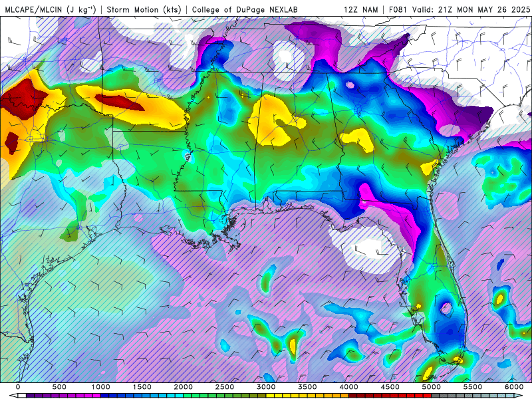This screenshot has width=532, height=399.
Task: Click the 3000 label on the color scale
Action: pyautogui.click(x=267, y=387)
